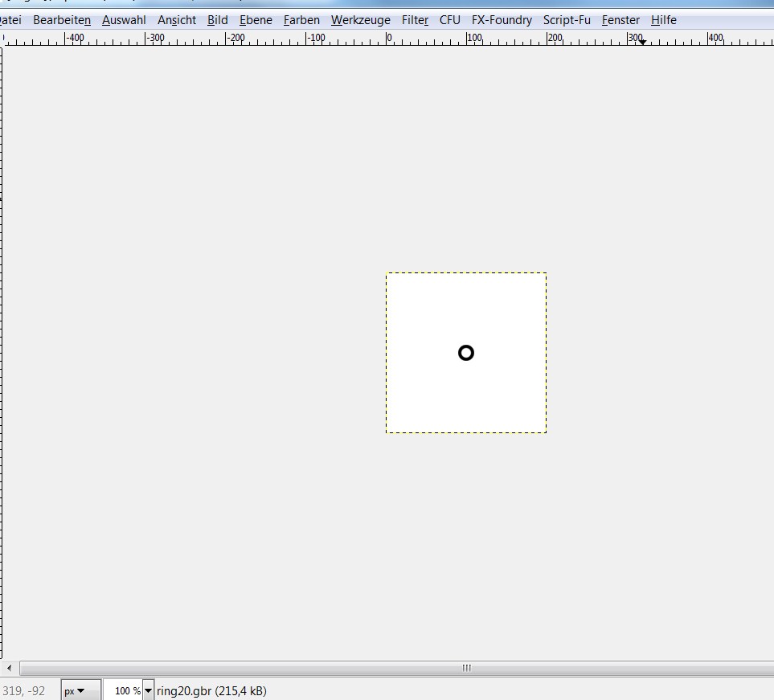The width and height of the screenshot is (774, 700).
Task: Open the FX-Foundry menu
Action: point(502,20)
